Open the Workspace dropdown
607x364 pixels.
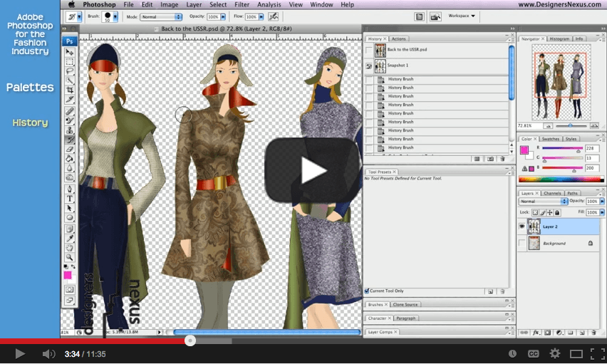[x=462, y=16]
